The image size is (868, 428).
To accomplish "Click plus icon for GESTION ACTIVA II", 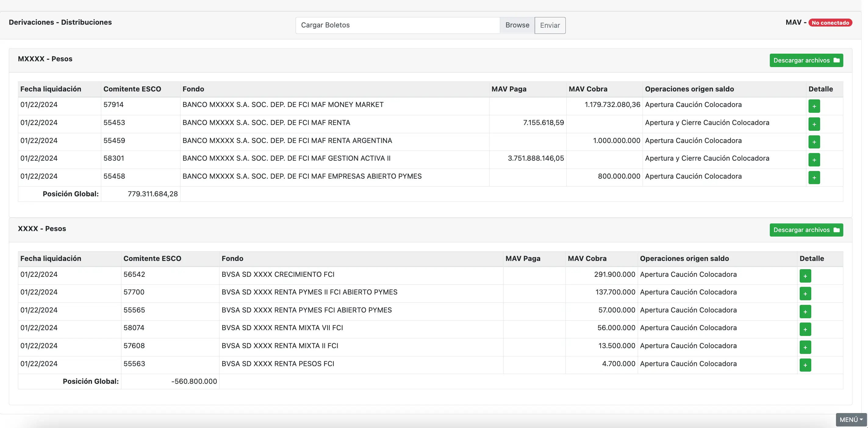I will (x=814, y=160).
